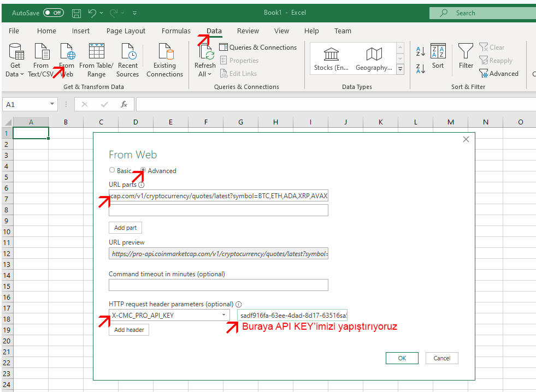Open connection Properties
536x392 pixels.
[239, 61]
